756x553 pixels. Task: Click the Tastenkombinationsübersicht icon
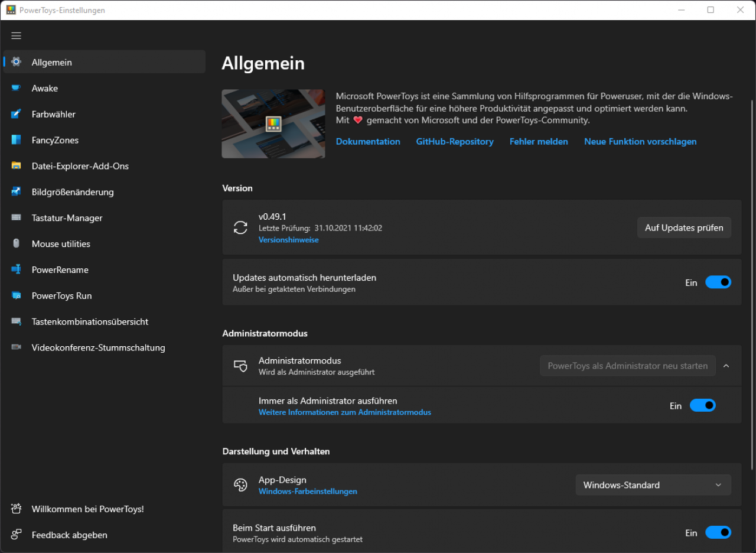point(16,322)
